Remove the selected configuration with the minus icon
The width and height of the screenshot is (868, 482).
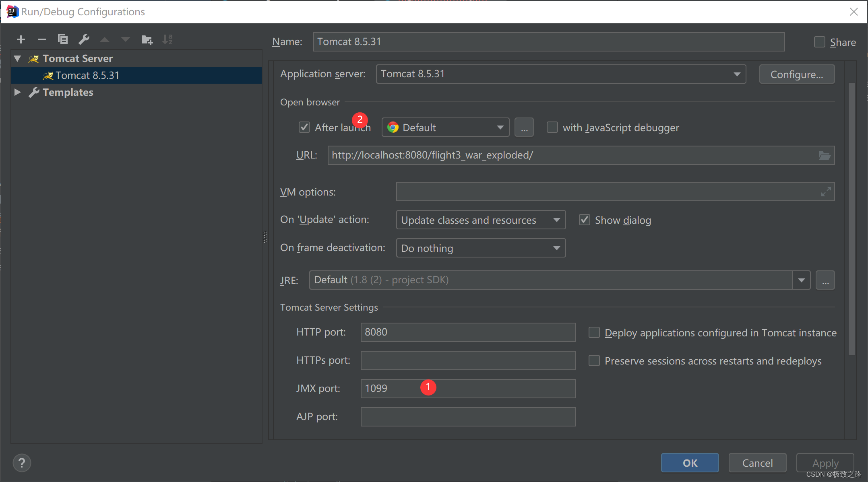[x=42, y=39]
